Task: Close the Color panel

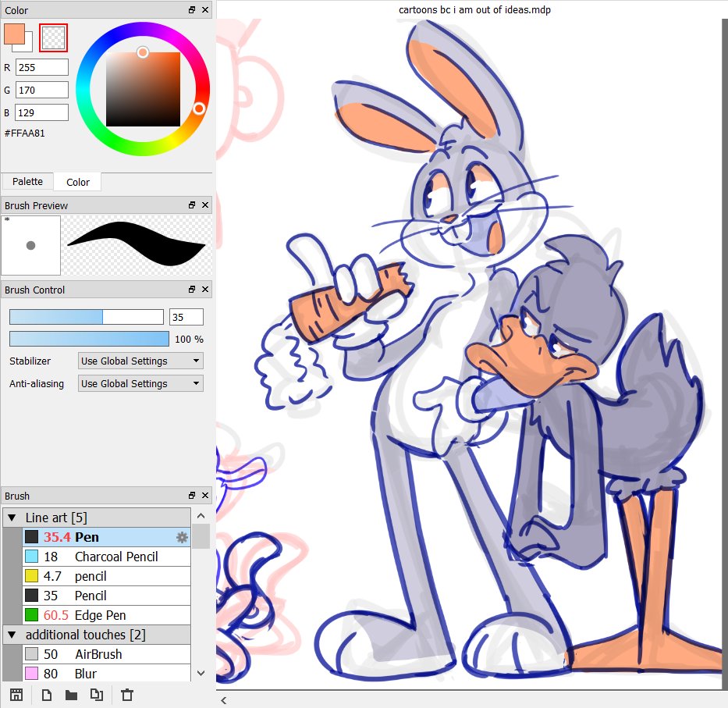Action: tap(205, 9)
